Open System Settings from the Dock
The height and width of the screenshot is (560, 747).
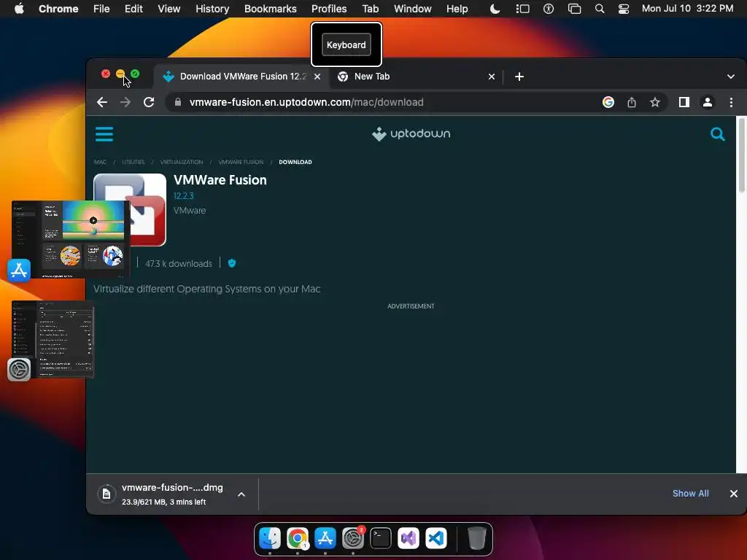pyautogui.click(x=353, y=538)
